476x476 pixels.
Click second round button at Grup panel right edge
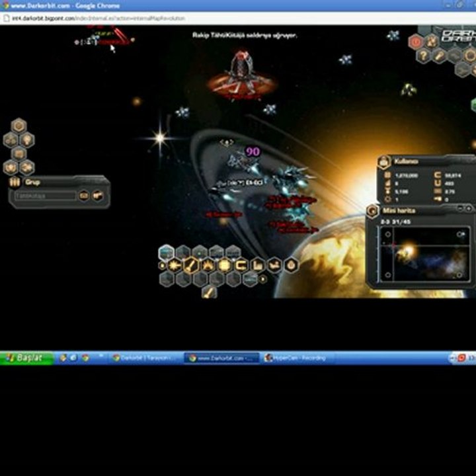point(97,196)
